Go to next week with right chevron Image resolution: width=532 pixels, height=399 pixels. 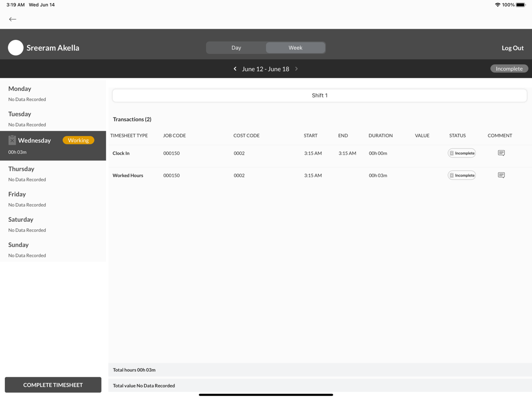pyautogui.click(x=296, y=69)
